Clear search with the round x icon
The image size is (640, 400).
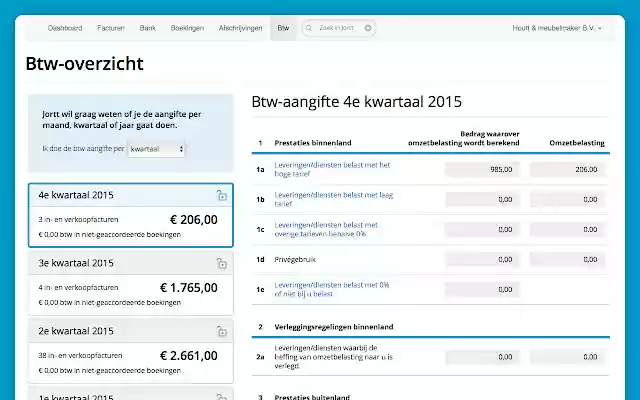click(x=368, y=28)
